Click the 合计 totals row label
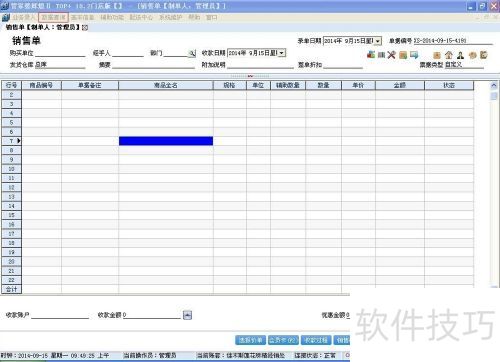Image resolution: width=500 pixels, height=362 pixels. tap(12, 289)
